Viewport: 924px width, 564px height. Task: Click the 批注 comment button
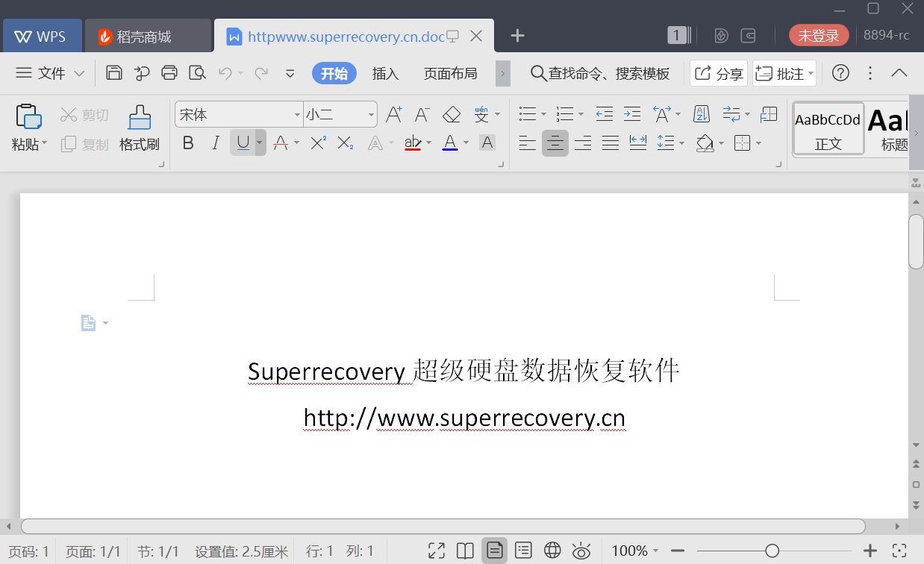(784, 73)
